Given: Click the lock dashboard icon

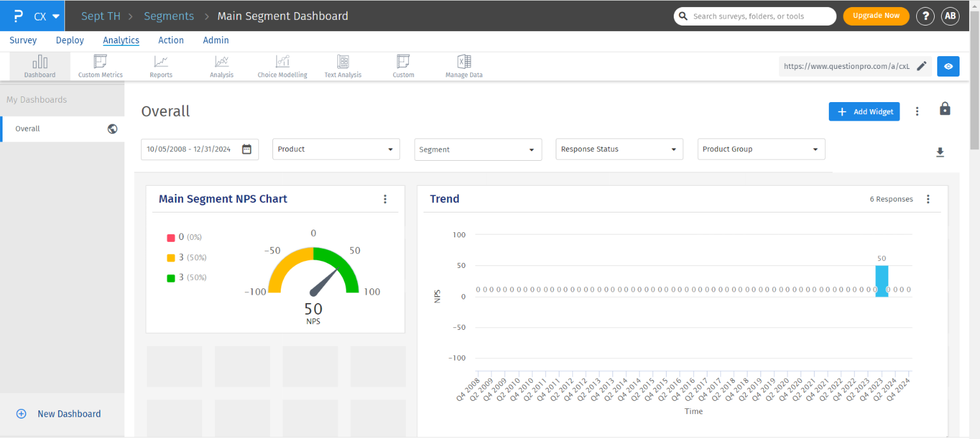Looking at the screenshot, I should [x=945, y=109].
